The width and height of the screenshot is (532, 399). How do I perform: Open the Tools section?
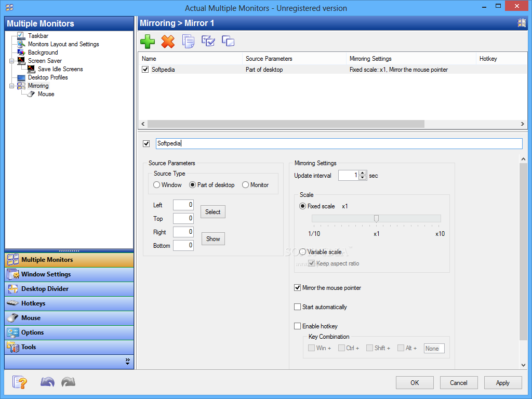pyautogui.click(x=69, y=347)
